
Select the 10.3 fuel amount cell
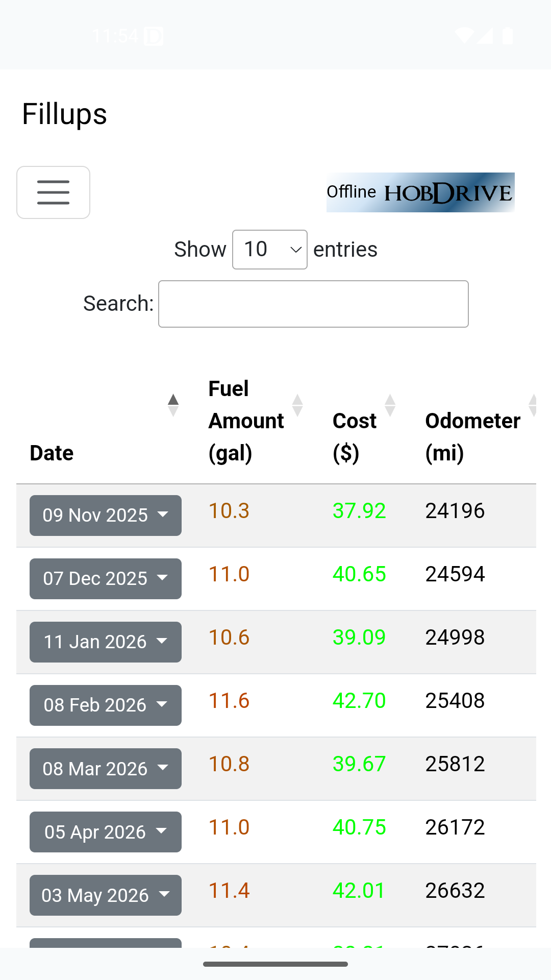pos(229,511)
